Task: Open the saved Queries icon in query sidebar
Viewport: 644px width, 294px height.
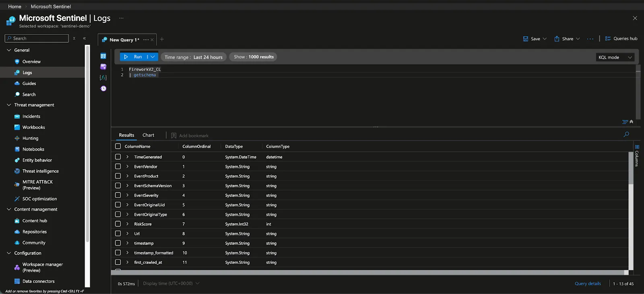Action: pos(103,66)
